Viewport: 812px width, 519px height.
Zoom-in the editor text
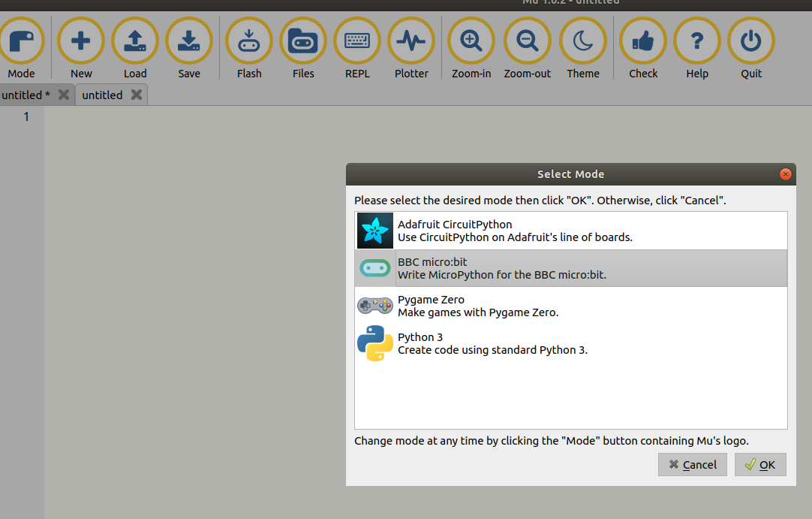(471, 48)
